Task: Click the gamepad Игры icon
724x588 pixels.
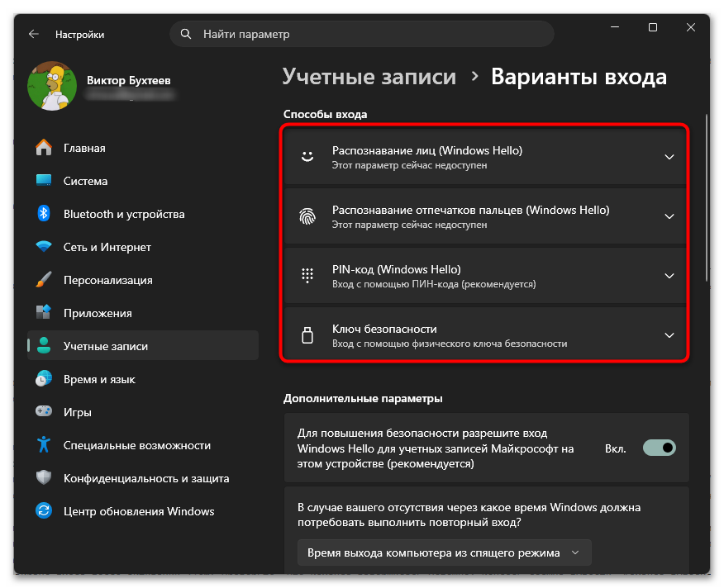Action: 44,411
